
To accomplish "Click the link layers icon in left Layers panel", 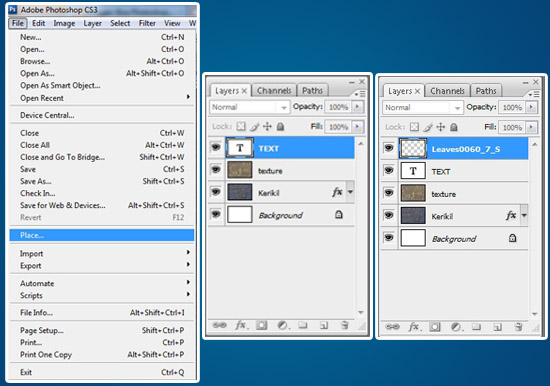I will pyautogui.click(x=220, y=325).
